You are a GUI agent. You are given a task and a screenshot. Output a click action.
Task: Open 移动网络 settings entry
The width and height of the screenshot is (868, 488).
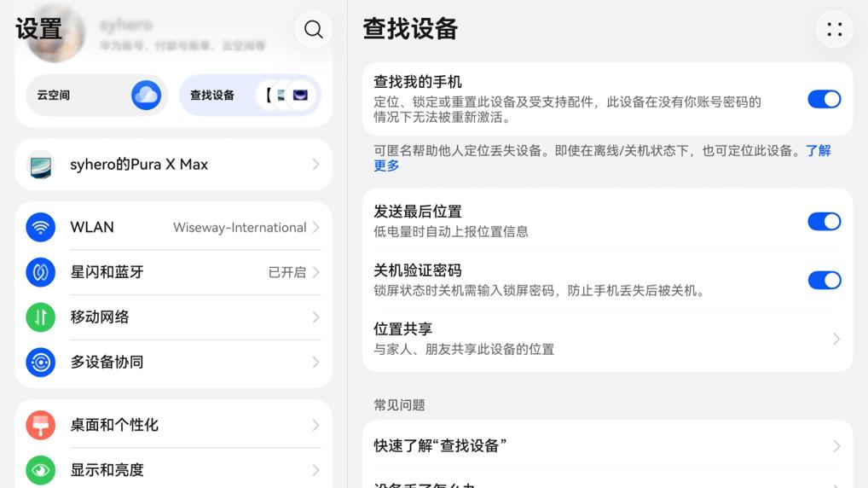[173, 317]
